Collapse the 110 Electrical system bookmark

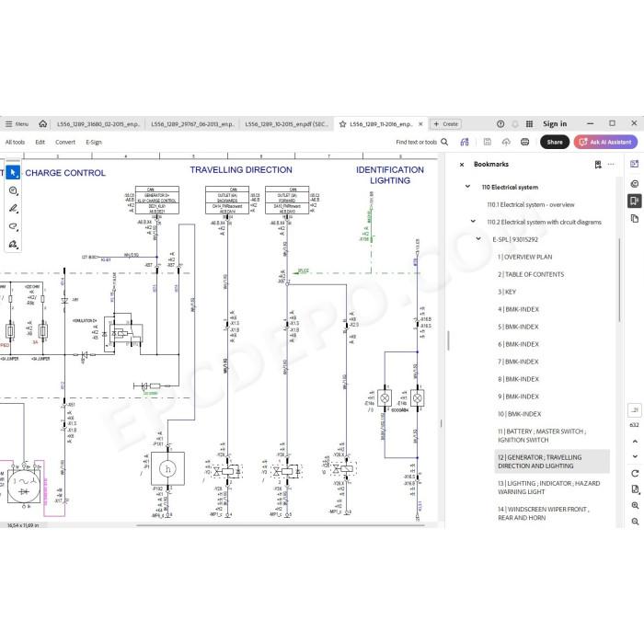467,187
